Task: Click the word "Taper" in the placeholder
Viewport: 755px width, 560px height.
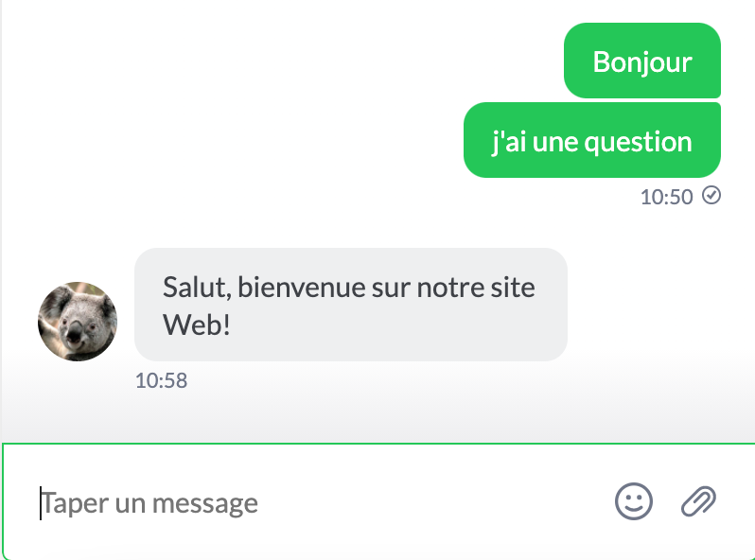Action: point(75,502)
